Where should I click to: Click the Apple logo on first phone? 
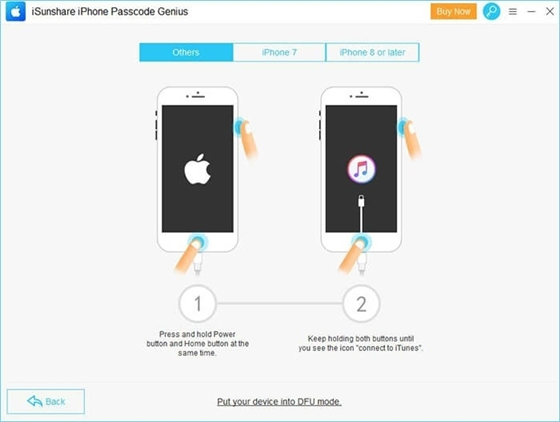197,169
